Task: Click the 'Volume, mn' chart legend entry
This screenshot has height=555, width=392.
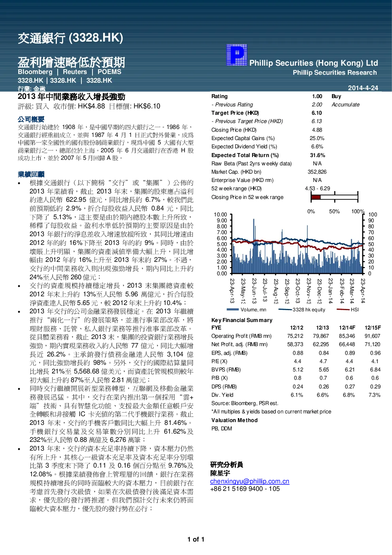Action: click(247, 310)
